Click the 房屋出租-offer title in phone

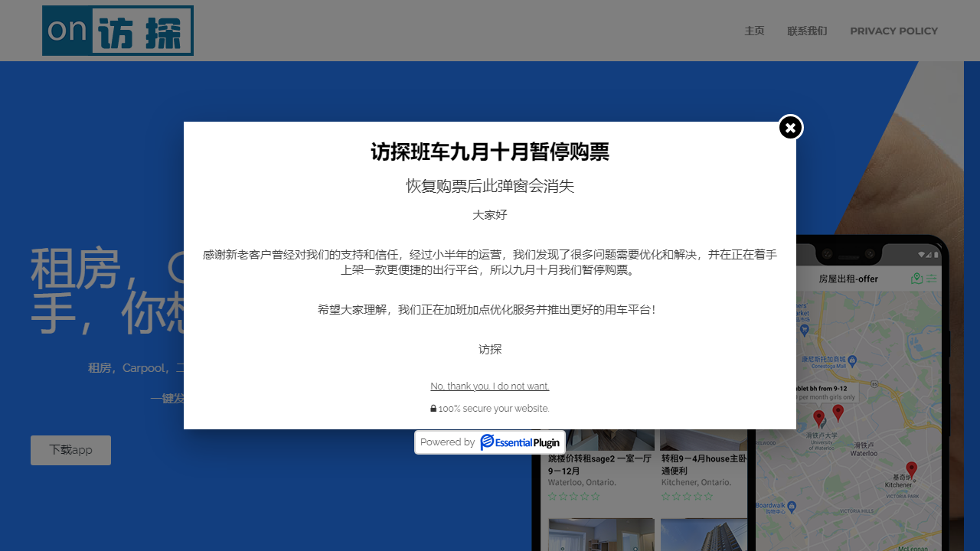pos(848,279)
